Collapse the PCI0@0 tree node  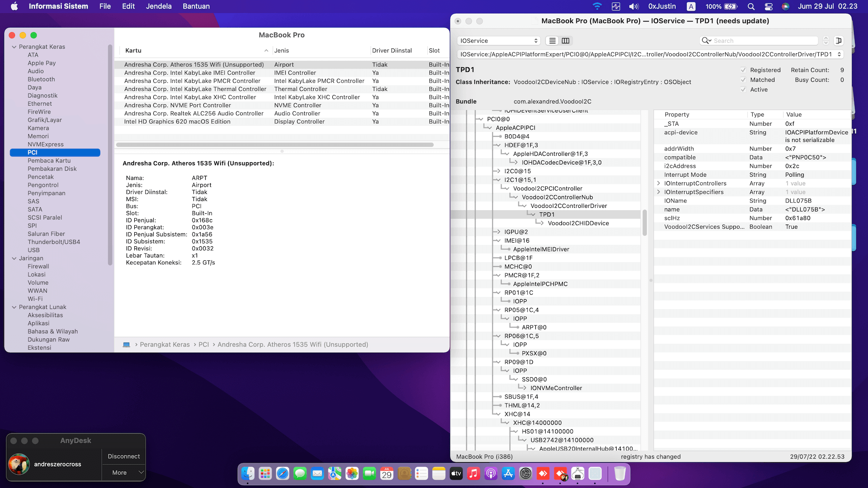[480, 119]
